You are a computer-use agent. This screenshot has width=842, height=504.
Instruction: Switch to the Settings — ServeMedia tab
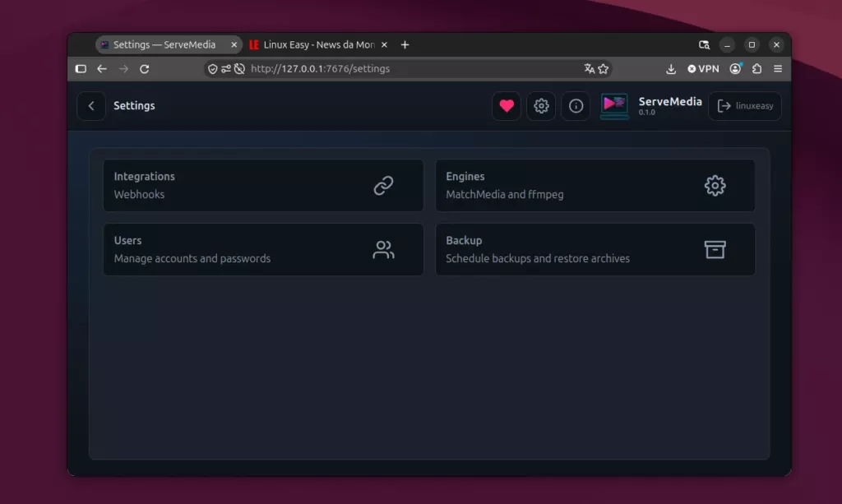pyautogui.click(x=169, y=44)
